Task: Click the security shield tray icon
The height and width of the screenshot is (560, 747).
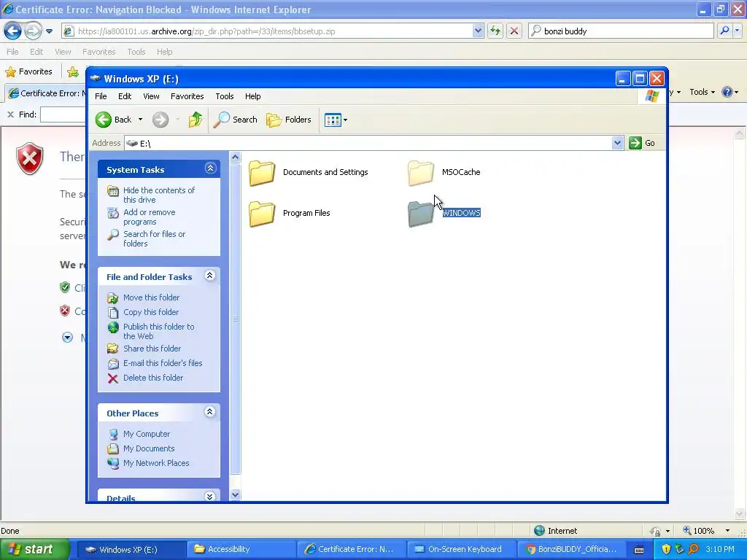Action: (666, 549)
